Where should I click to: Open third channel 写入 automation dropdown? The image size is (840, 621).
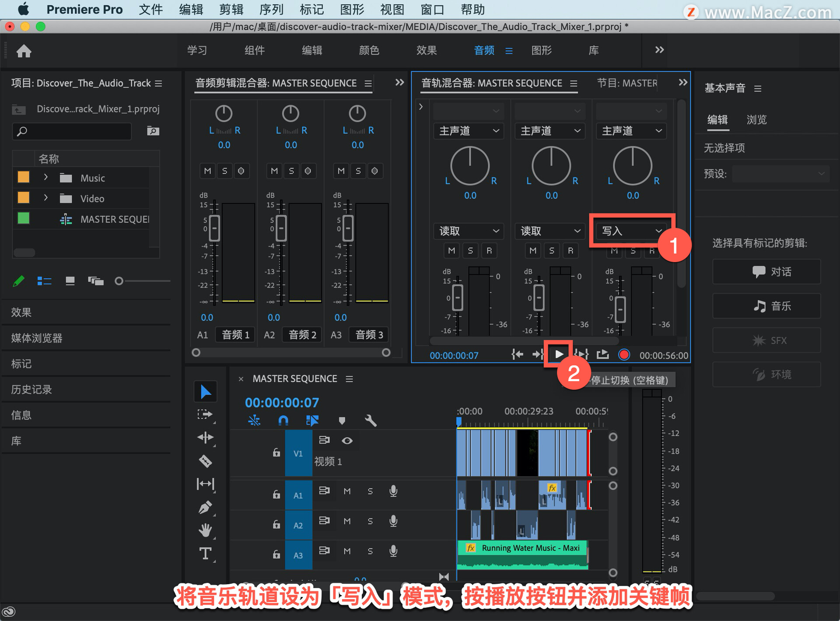(631, 231)
